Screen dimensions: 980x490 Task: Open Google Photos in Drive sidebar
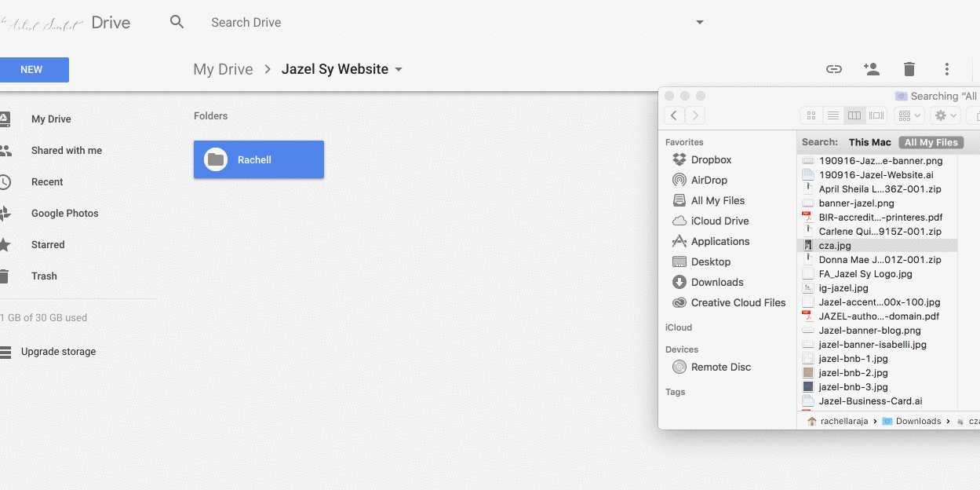[65, 214]
